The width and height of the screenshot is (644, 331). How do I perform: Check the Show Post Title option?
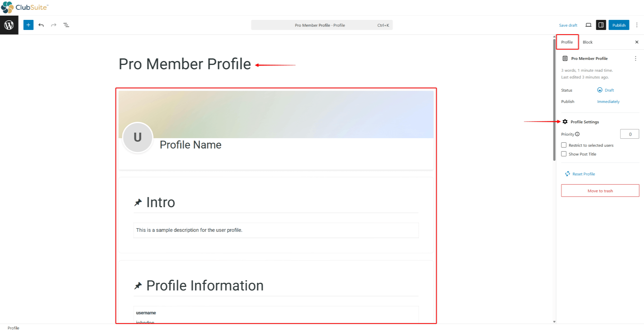564,154
